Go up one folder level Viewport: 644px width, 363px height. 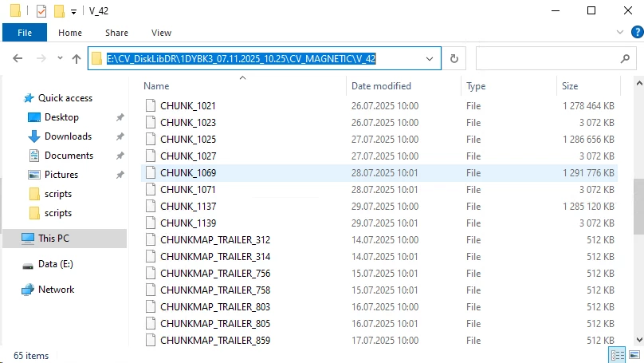tap(77, 58)
